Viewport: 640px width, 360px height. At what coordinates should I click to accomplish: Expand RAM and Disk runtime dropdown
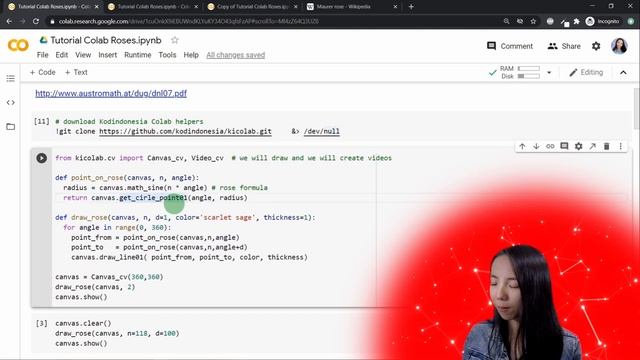tap(549, 73)
